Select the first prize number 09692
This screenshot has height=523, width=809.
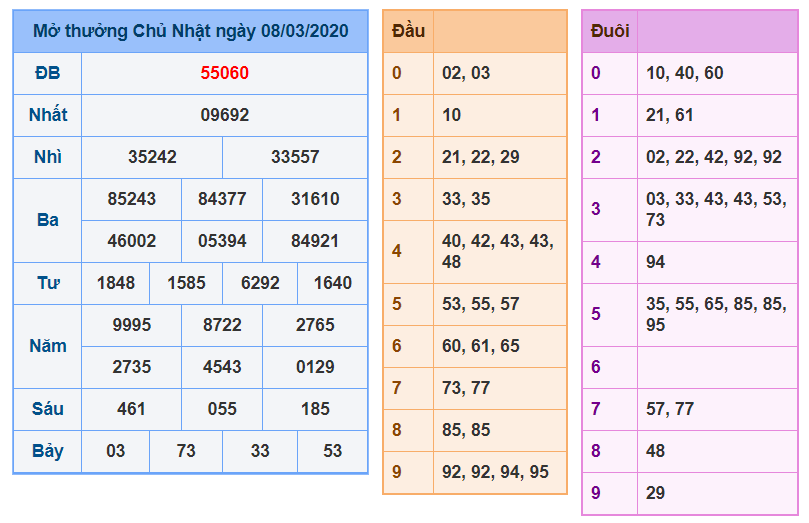click(224, 115)
